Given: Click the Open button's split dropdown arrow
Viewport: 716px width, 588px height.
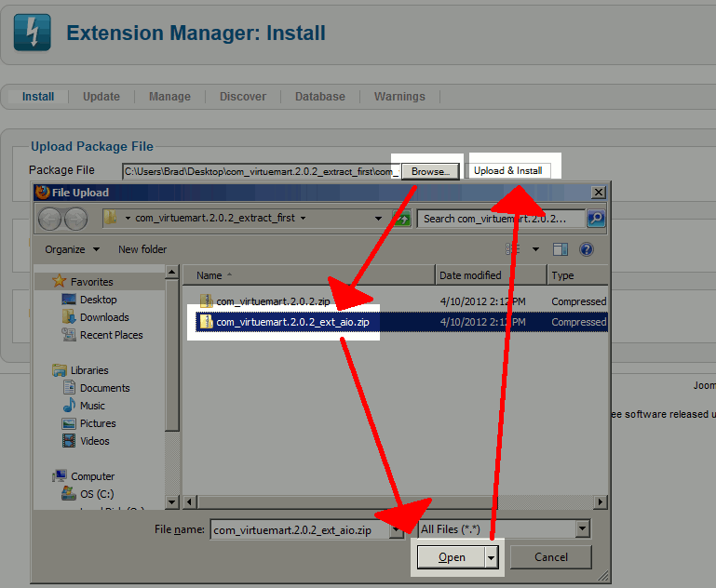Looking at the screenshot, I should coord(492,557).
